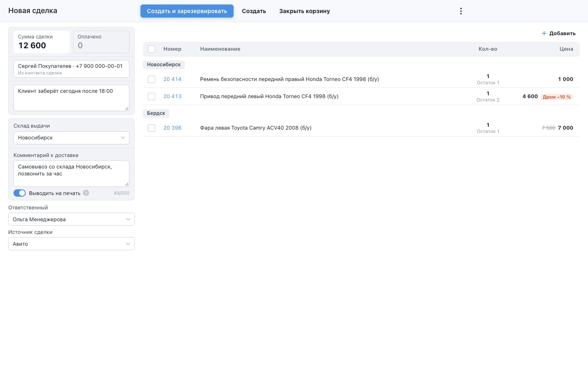Click the 'Новая сделка' page title
588x368 pixels.
[33, 11]
